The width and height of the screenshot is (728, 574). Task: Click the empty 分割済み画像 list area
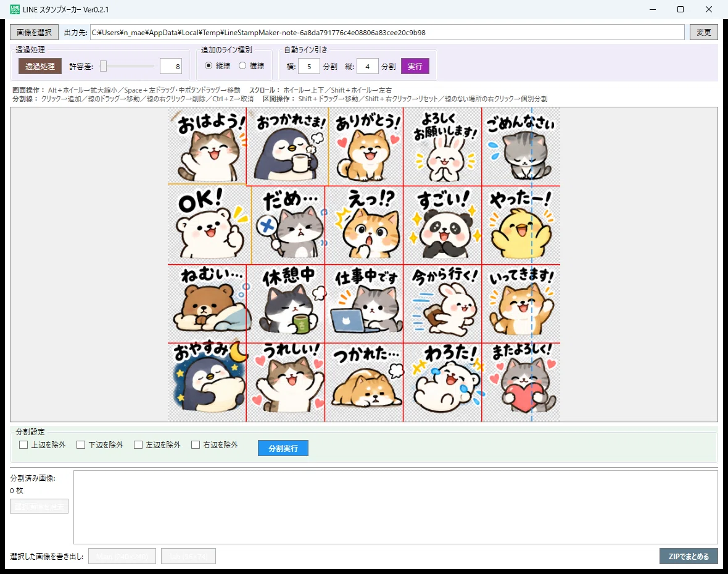395,507
